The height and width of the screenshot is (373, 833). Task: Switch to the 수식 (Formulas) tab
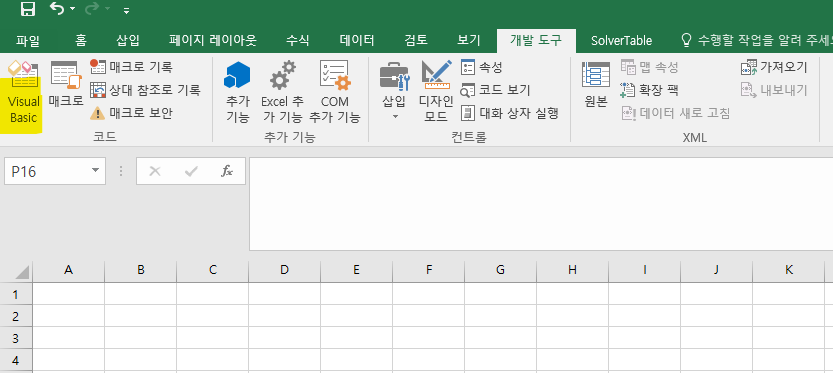click(x=298, y=40)
